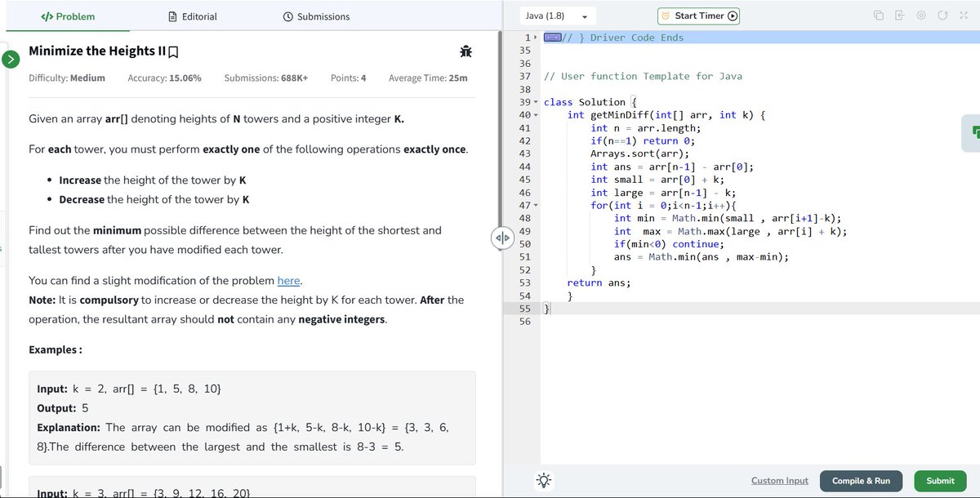980x498 pixels.
Task: Open the Submissions tab
Action: point(316,16)
